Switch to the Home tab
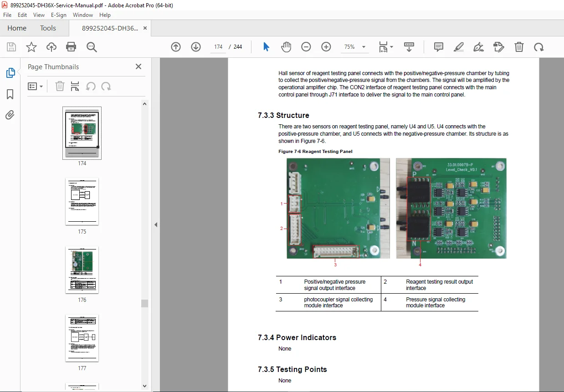 tap(17, 28)
